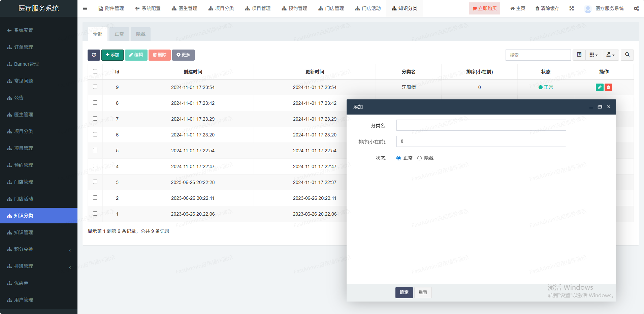Switch to the 正常 filter tab
The width and height of the screenshot is (644, 314).
coord(119,34)
